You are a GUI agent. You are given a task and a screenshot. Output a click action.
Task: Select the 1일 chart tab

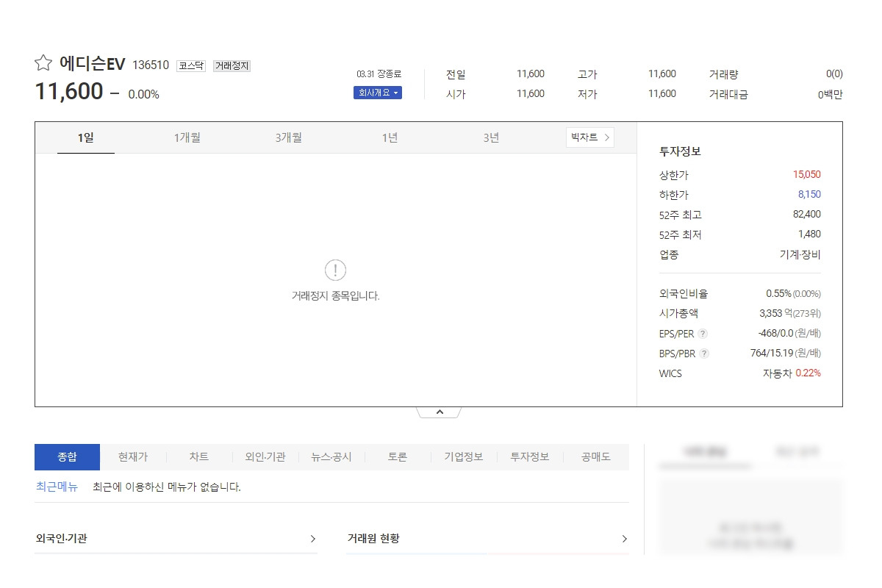click(x=86, y=137)
